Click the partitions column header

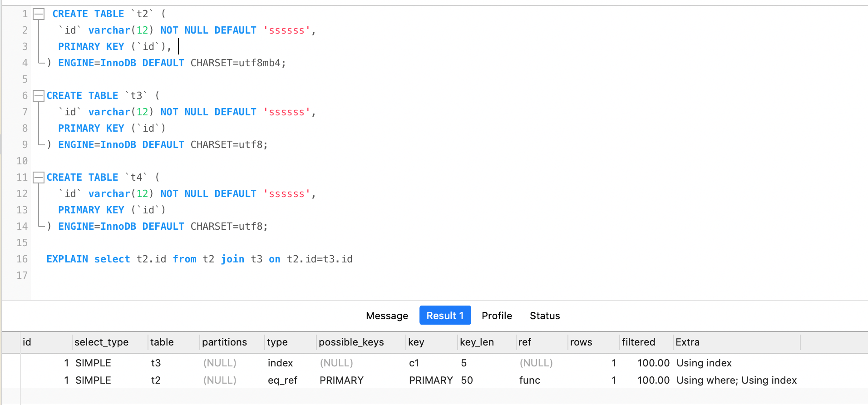point(224,342)
